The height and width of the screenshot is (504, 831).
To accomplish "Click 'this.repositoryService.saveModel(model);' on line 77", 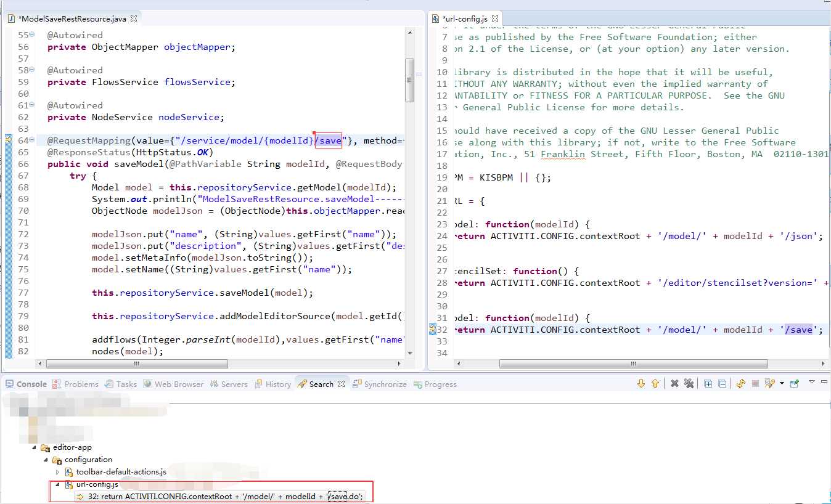I will click(x=202, y=293).
